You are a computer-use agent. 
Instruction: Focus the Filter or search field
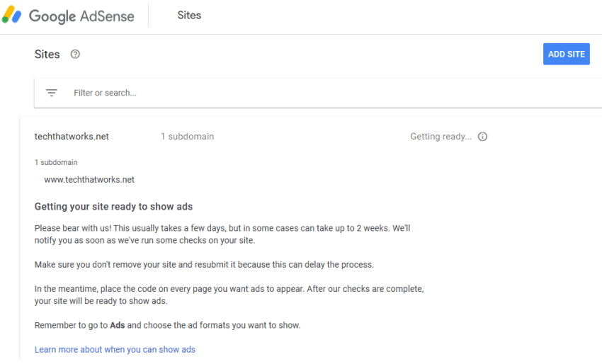coord(283,93)
